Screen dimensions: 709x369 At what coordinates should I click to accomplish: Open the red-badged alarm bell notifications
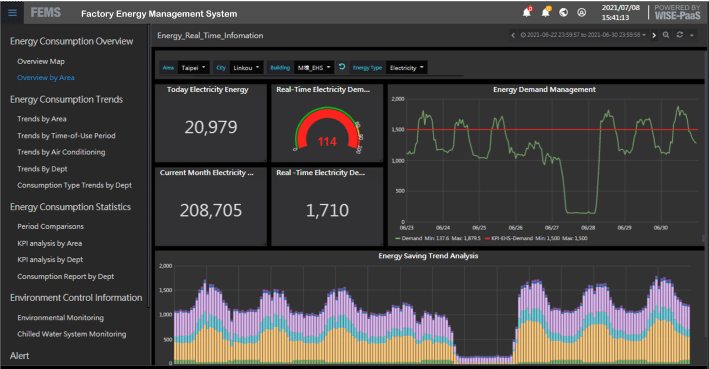coord(527,12)
